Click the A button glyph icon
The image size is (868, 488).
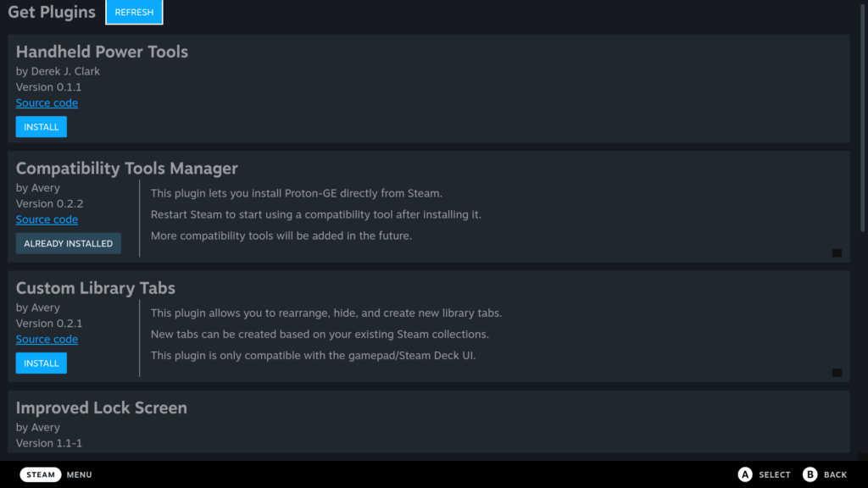pos(745,474)
